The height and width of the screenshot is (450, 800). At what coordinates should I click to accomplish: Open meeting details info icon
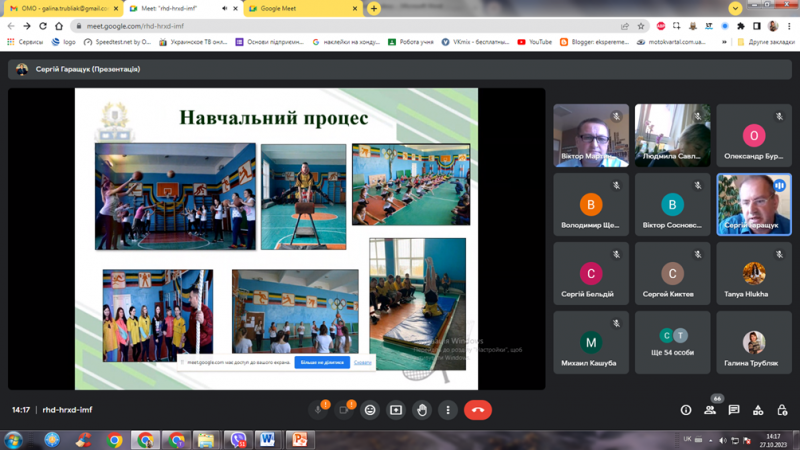click(686, 410)
